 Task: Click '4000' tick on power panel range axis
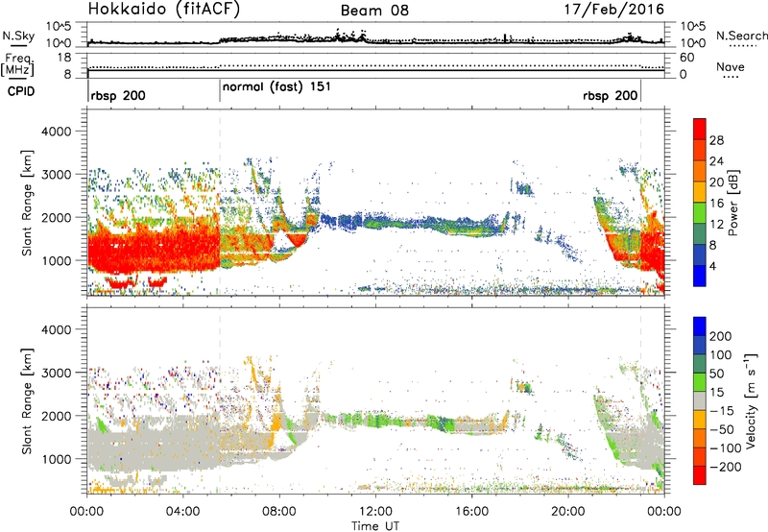56,132
